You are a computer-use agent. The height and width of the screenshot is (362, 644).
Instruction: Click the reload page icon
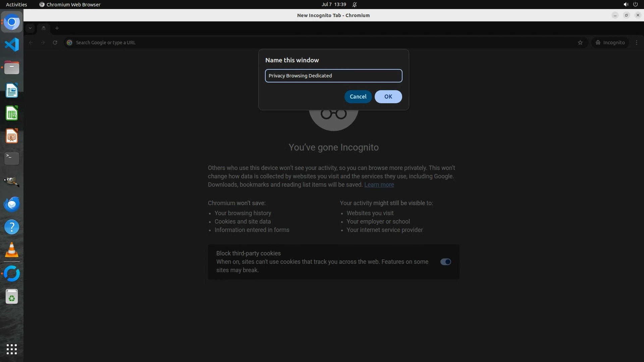point(55,43)
